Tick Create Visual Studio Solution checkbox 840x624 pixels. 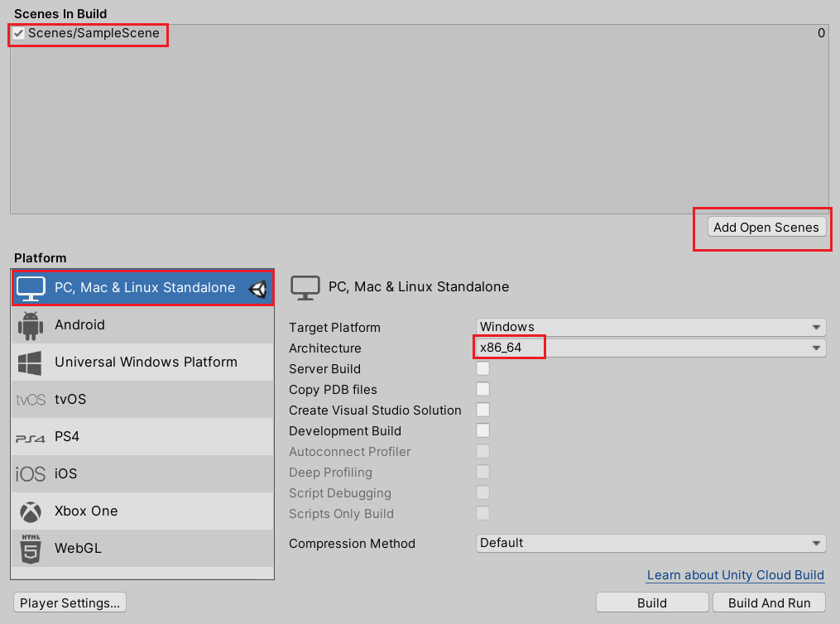(482, 410)
